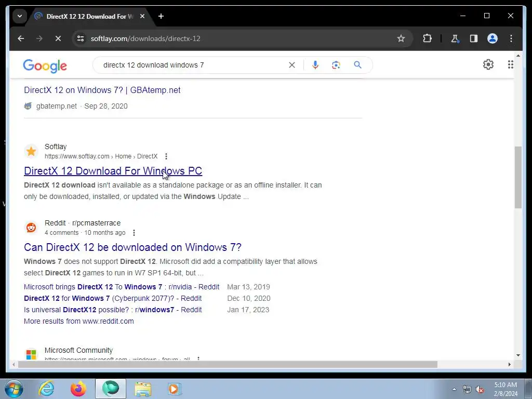Go to Google homepage via logo
Screen dimensions: 532x399
pos(45,66)
